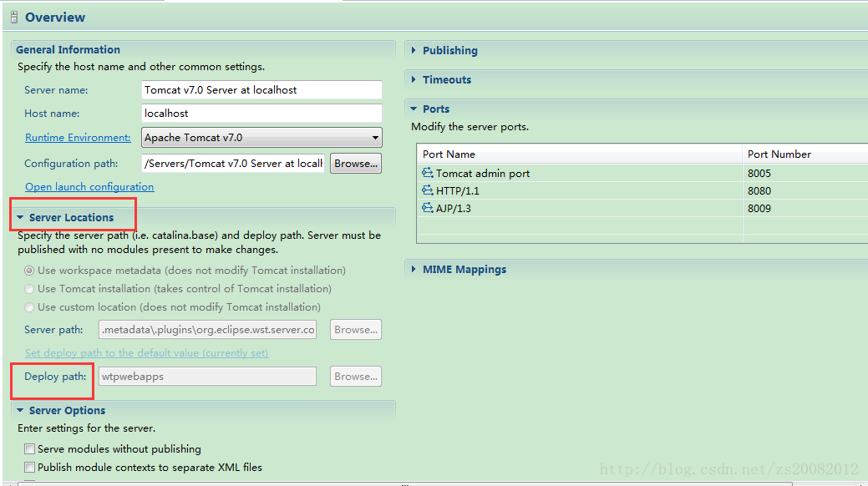The image size is (868, 486).
Task: Click port number 8080 cell
Action: coord(759,191)
